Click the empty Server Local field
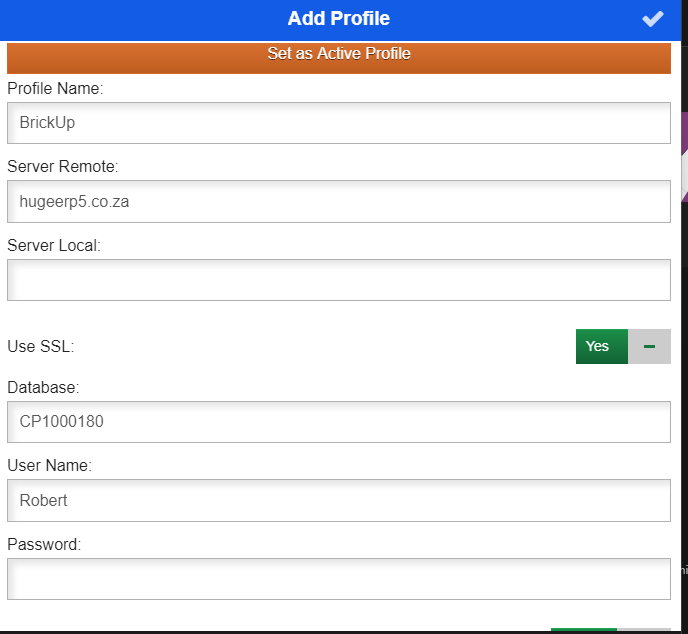688x634 pixels. tap(338, 280)
